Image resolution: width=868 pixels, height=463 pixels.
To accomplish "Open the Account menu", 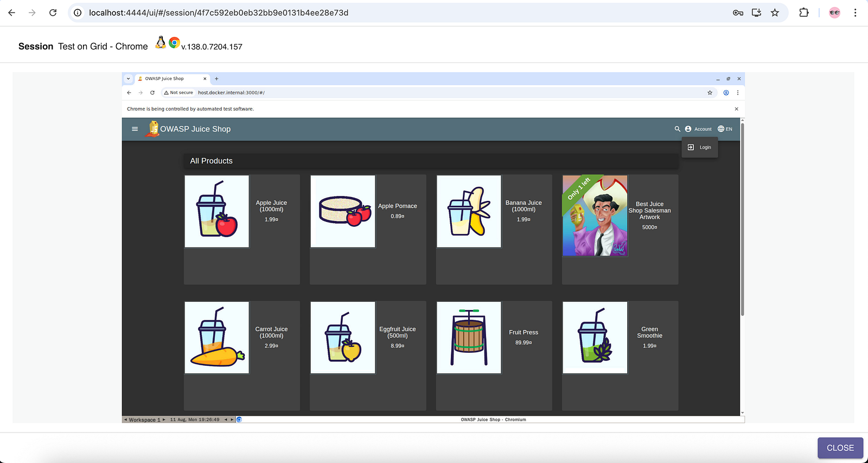I will 698,129.
